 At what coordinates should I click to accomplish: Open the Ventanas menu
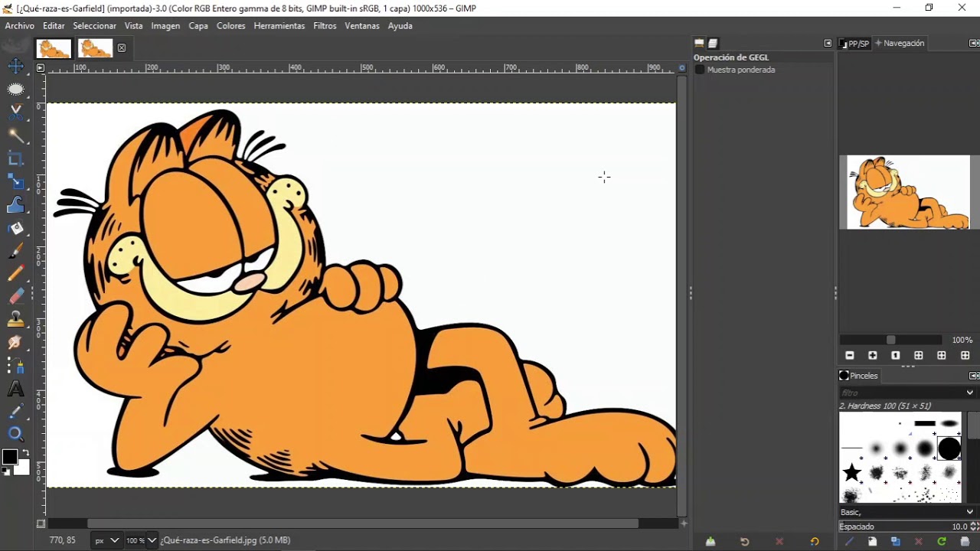pyautogui.click(x=362, y=25)
